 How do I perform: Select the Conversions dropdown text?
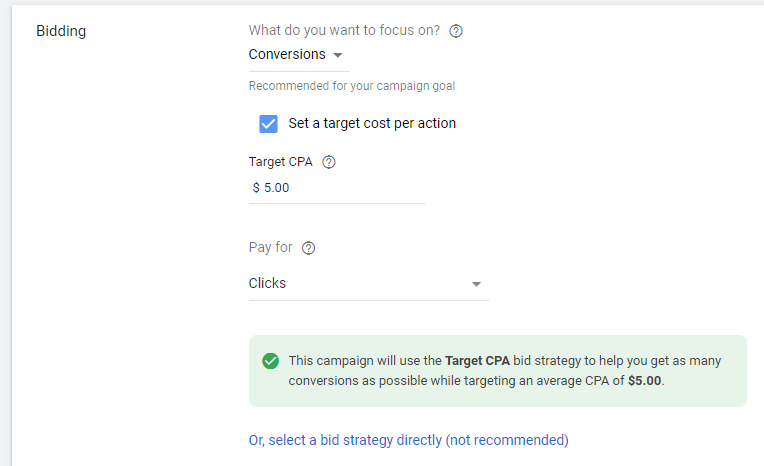[x=287, y=54]
